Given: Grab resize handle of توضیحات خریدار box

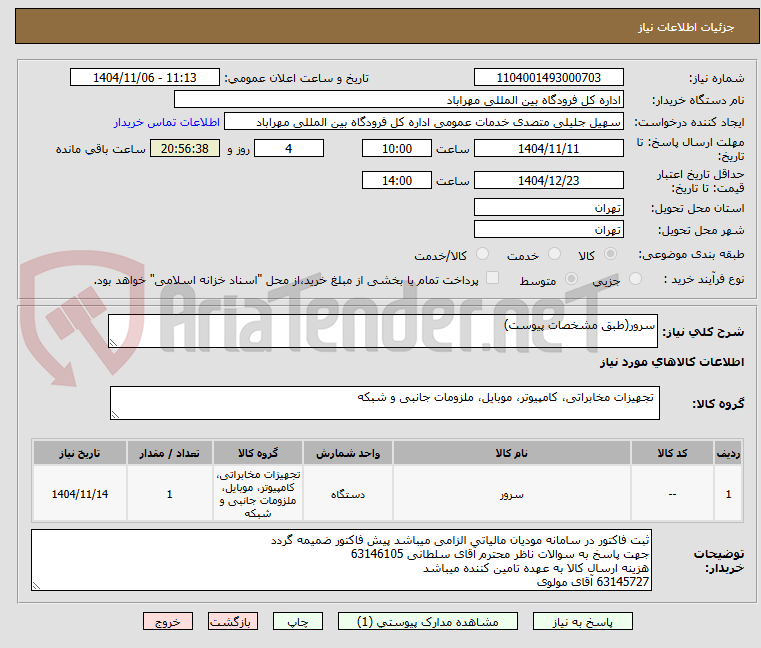Looking at the screenshot, I should 37,586.
